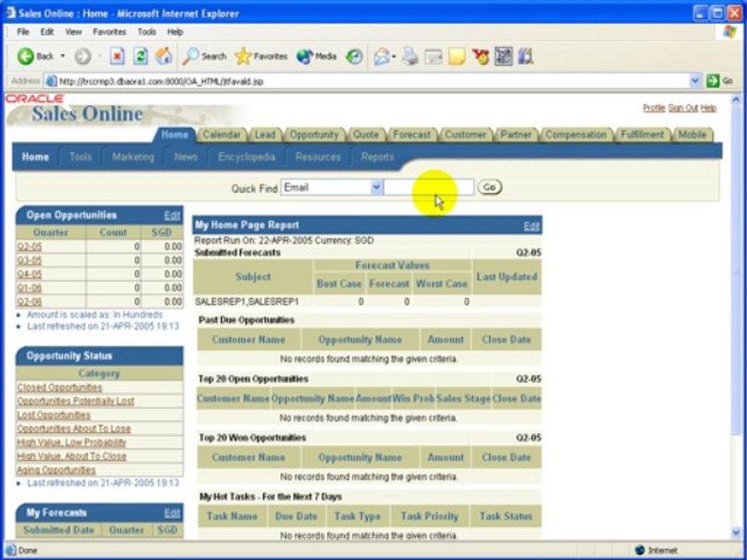The image size is (747, 560).
Task: Click the patterned square toolbar icon
Action: click(503, 56)
